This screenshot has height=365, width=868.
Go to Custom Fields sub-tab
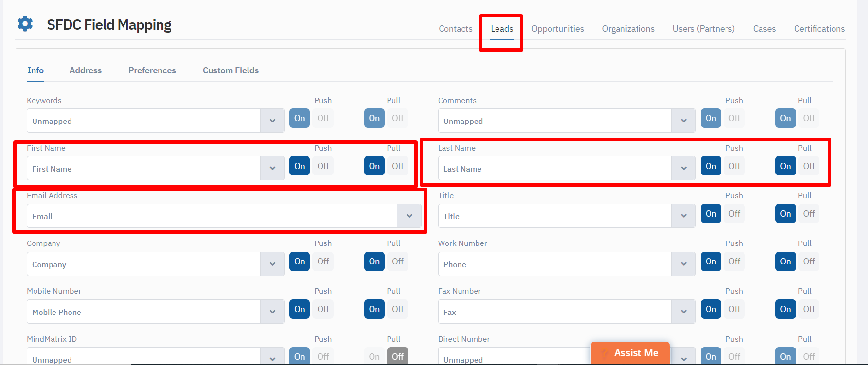(x=230, y=70)
